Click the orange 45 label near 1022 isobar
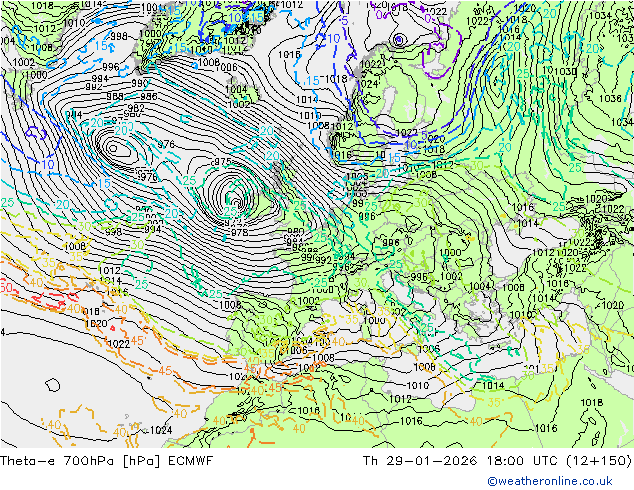The width and height of the screenshot is (634, 490). 137,340
